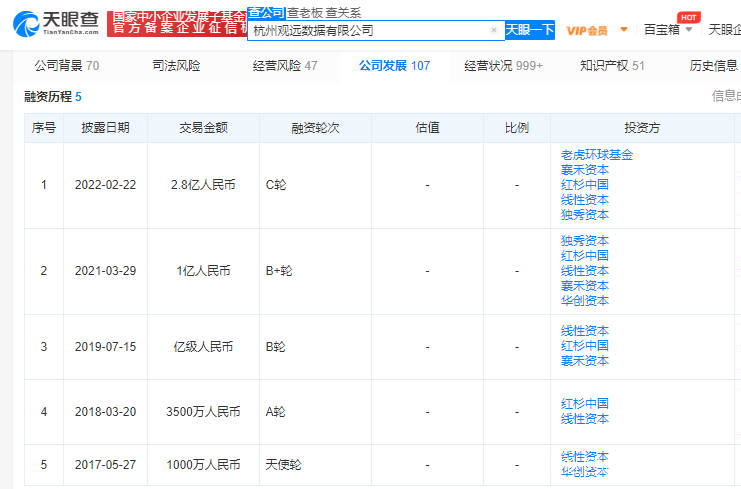Screen dimensions: 741x489
Task: Open the 知识产权 tab
Action: (612, 66)
